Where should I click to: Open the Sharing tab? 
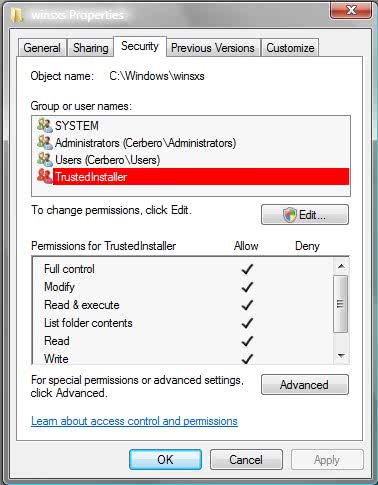[91, 48]
